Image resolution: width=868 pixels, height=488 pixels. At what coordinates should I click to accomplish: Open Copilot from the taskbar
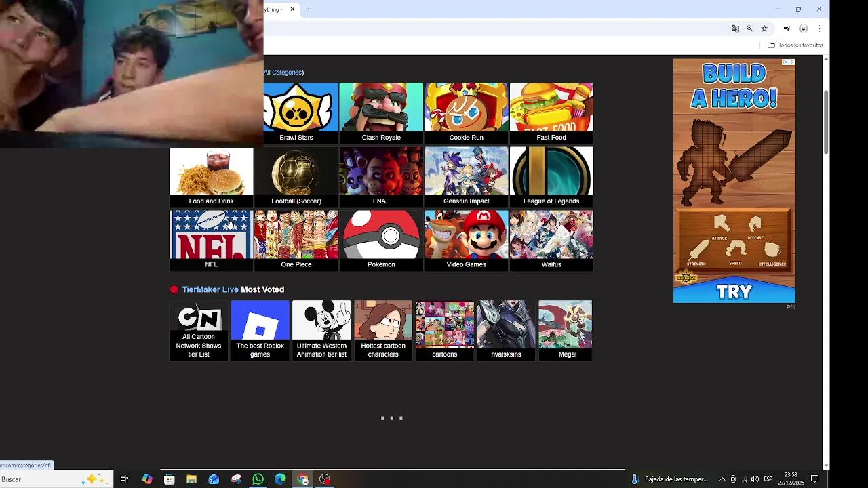click(147, 479)
